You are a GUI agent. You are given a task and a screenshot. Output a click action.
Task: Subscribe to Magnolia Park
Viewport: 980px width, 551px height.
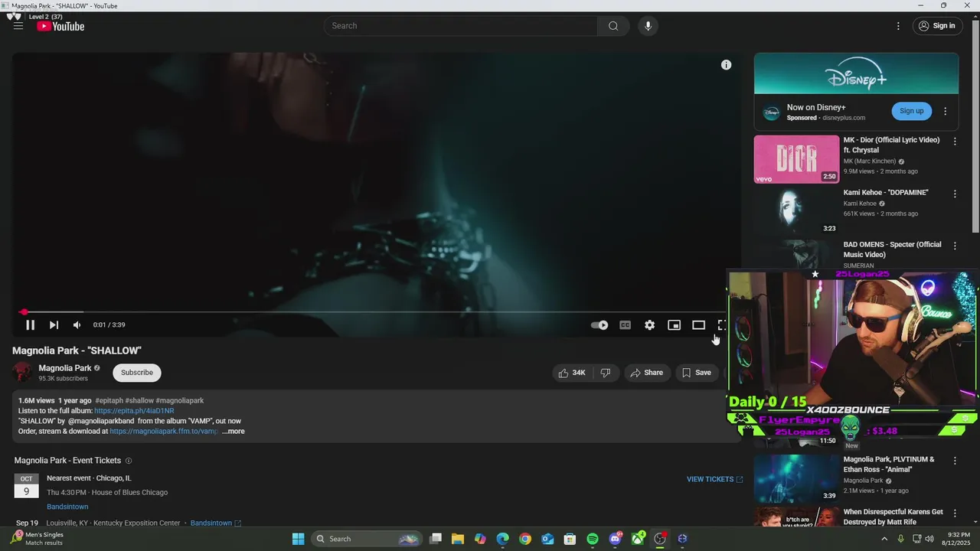click(137, 373)
